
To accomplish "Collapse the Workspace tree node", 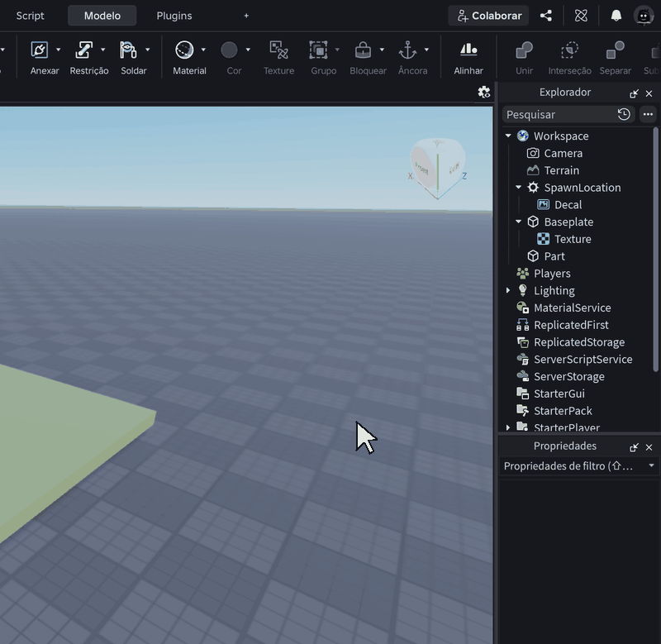I will tap(508, 136).
